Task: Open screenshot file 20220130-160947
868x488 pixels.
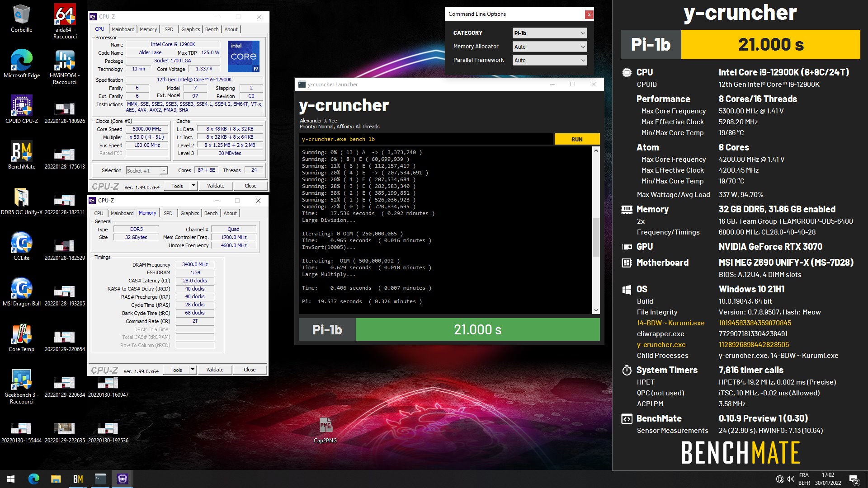Action: pos(108,387)
